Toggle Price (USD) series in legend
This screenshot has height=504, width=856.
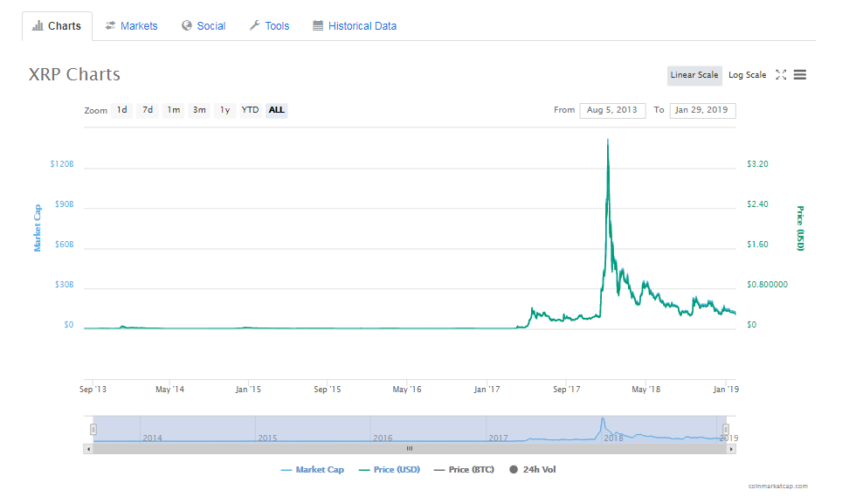(x=390, y=470)
